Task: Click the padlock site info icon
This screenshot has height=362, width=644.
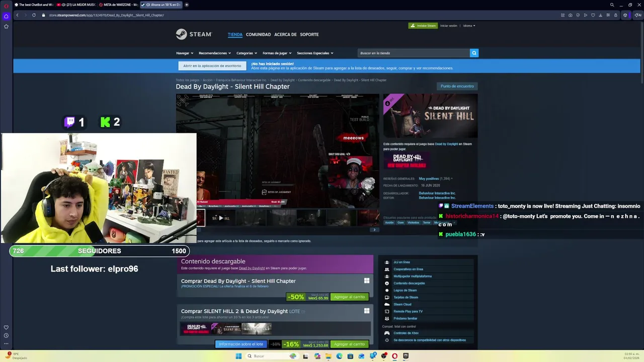Action: (44, 15)
